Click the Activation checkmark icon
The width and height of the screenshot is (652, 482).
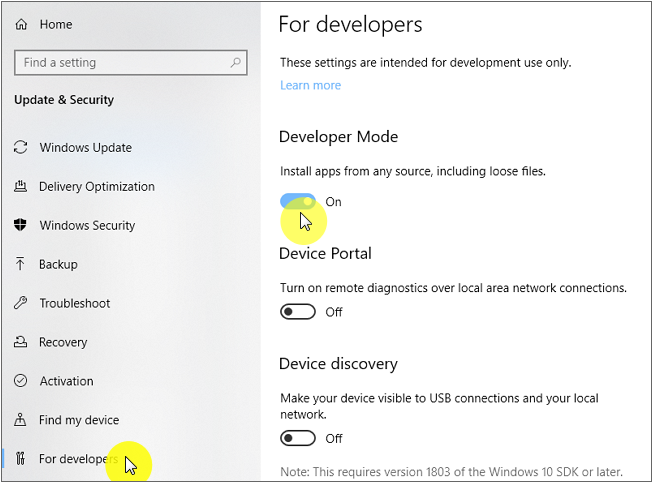click(20, 382)
